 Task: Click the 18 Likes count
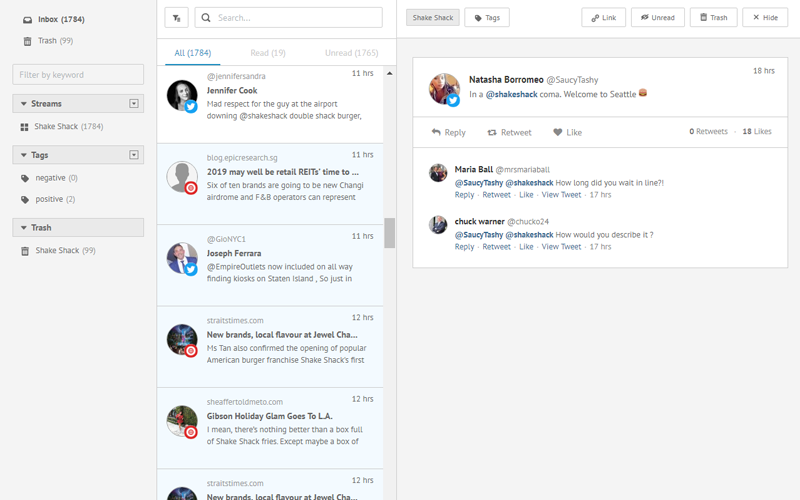pyautogui.click(x=757, y=132)
